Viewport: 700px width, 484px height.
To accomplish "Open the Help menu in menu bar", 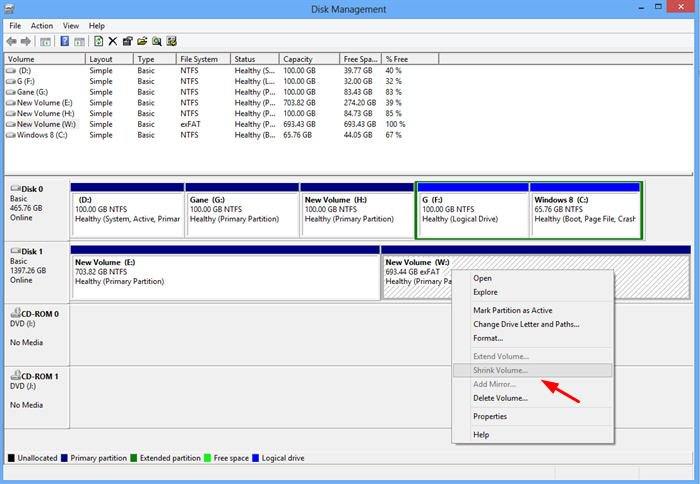I will 96,25.
